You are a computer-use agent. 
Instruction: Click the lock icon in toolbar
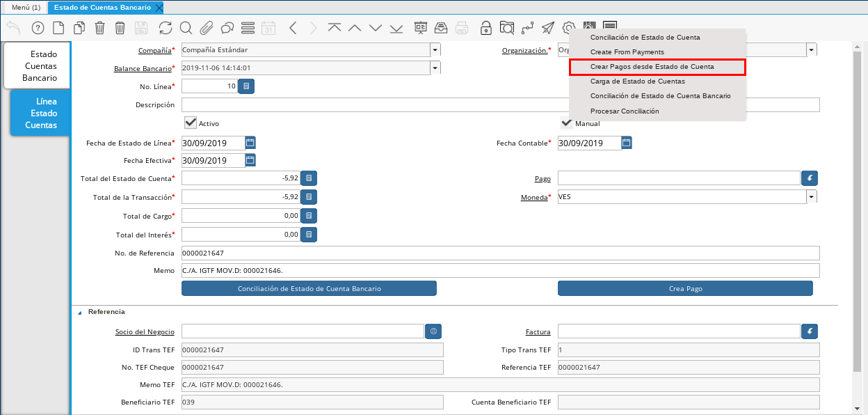(x=486, y=28)
